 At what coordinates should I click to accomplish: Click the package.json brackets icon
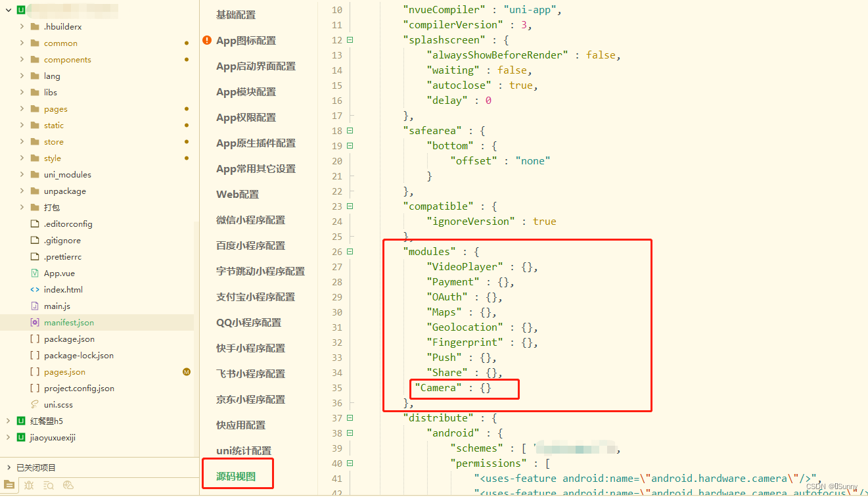coord(35,339)
